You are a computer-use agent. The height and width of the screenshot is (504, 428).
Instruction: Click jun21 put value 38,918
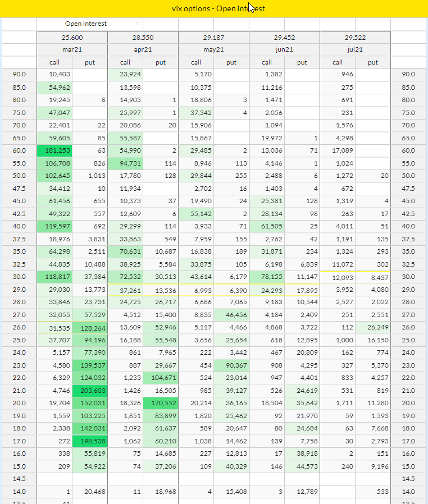302,454
